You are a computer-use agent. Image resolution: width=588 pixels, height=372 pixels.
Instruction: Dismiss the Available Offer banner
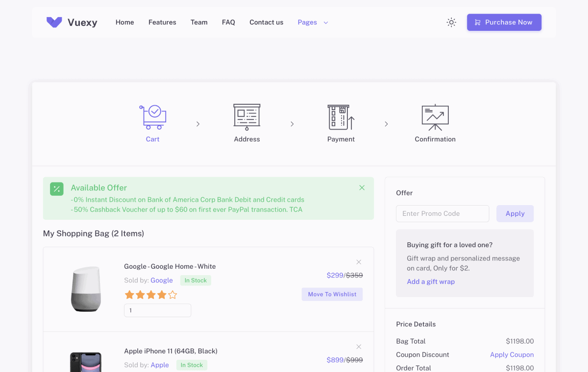362,187
